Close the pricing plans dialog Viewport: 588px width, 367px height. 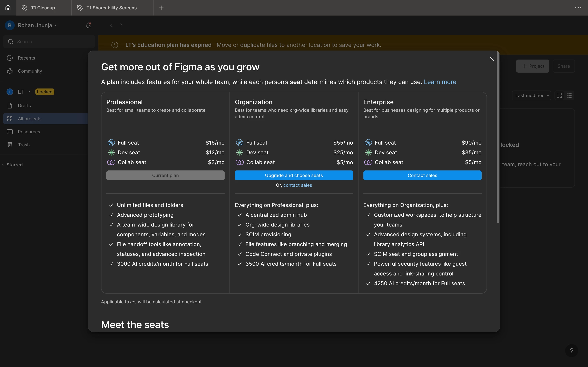click(x=492, y=59)
